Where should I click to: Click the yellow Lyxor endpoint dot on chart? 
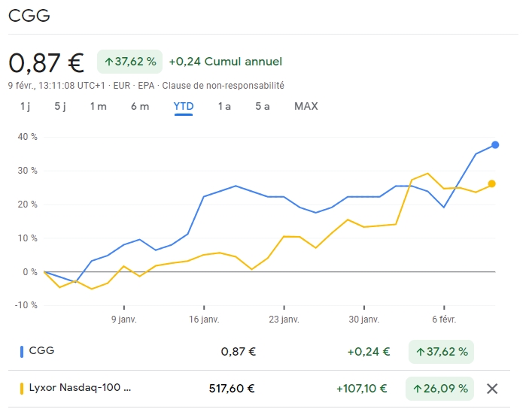pos(491,183)
